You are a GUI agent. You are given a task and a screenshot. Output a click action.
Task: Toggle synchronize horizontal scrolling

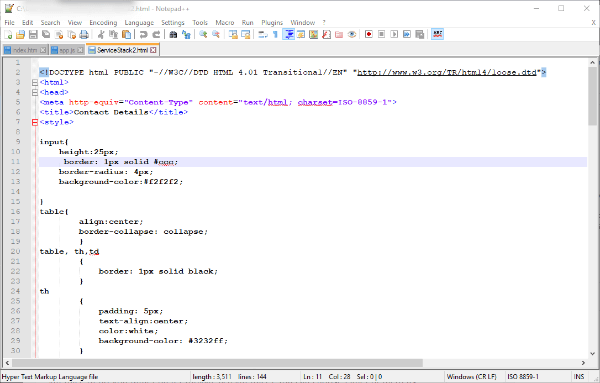[x=246, y=34]
